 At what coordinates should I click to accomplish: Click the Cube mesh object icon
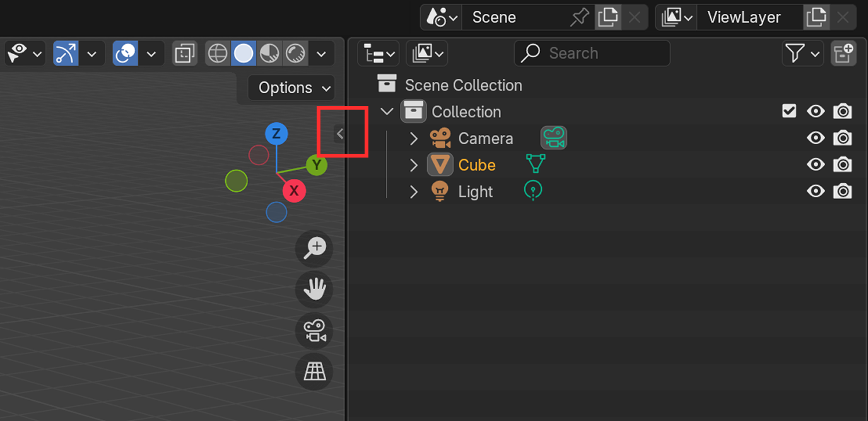tap(440, 165)
